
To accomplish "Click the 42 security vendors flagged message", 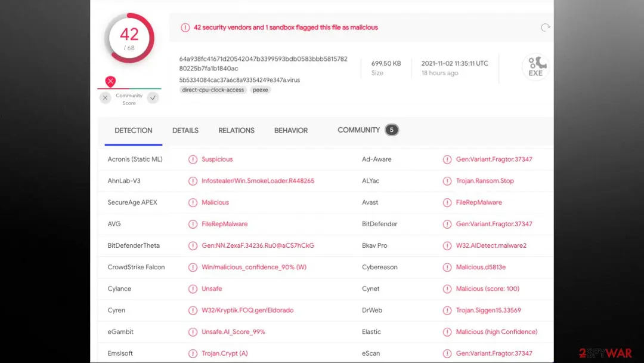I will (x=286, y=27).
